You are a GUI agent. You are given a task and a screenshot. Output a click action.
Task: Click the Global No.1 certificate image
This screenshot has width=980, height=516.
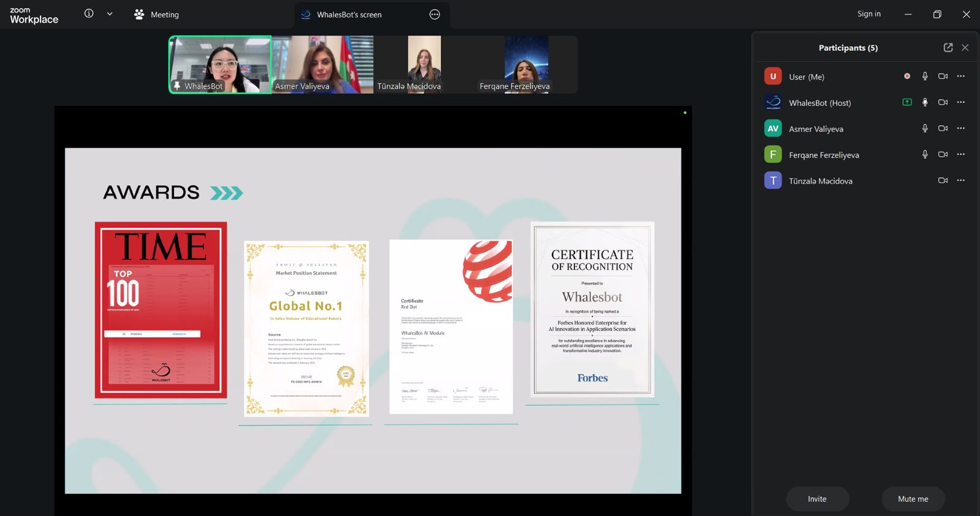(306, 328)
